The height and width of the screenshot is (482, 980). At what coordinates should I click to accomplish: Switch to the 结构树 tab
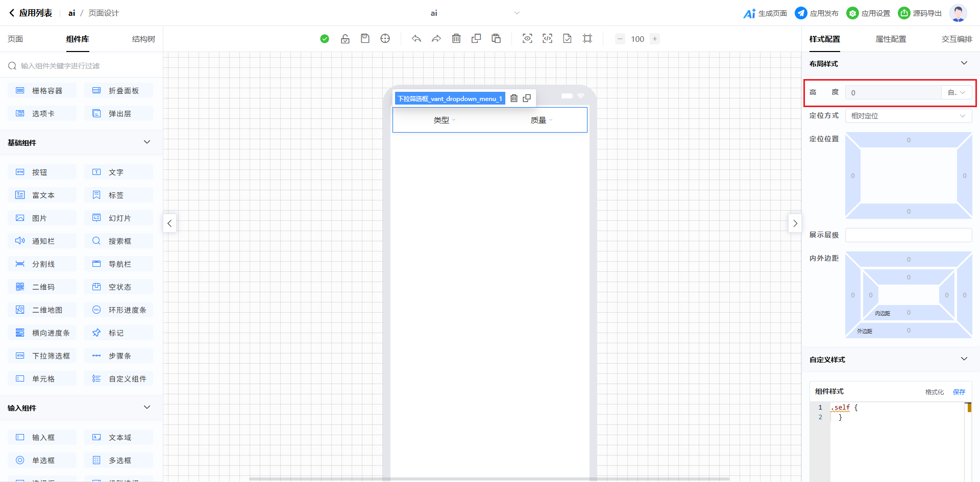point(143,39)
